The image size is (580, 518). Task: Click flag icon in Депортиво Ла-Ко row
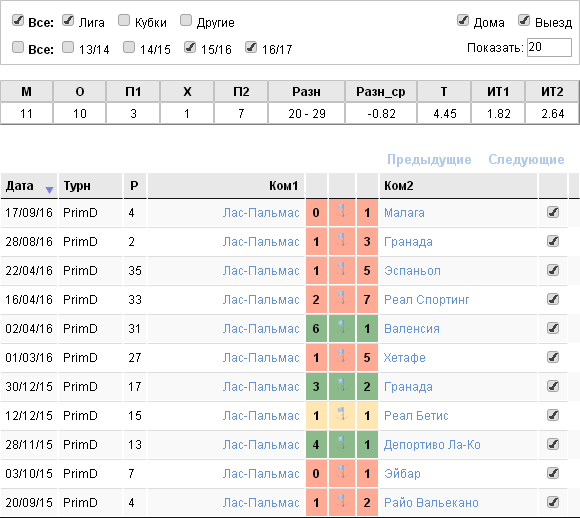pyautogui.click(x=342, y=444)
